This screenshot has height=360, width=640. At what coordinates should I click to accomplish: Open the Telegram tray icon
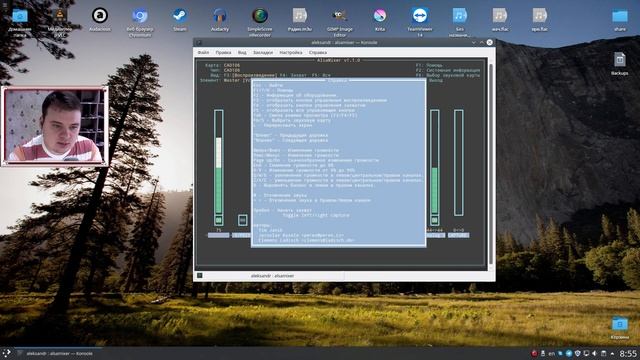[569, 353]
